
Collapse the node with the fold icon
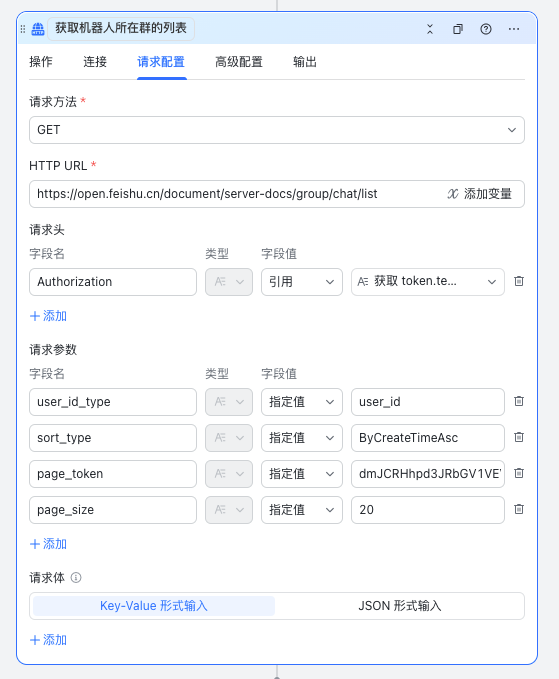click(430, 29)
